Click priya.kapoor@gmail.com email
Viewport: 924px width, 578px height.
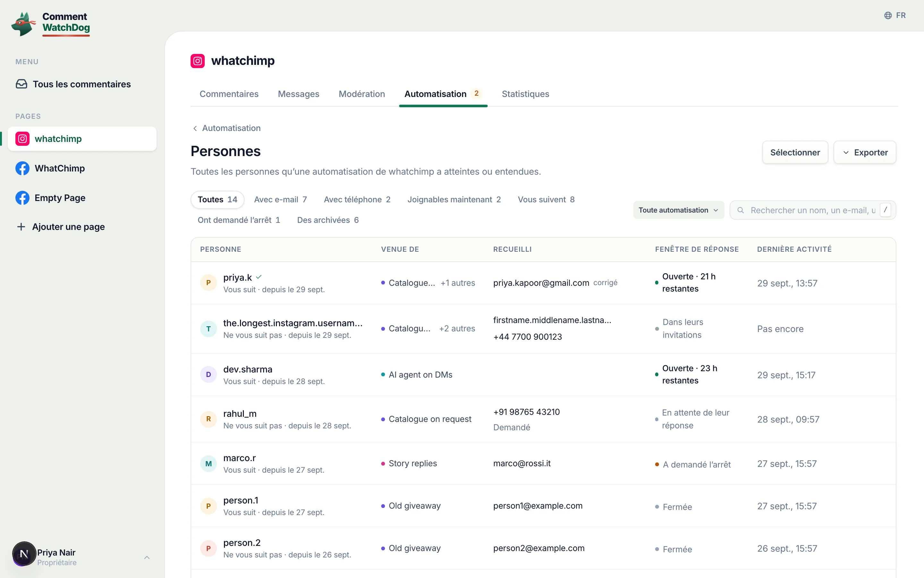click(x=541, y=283)
